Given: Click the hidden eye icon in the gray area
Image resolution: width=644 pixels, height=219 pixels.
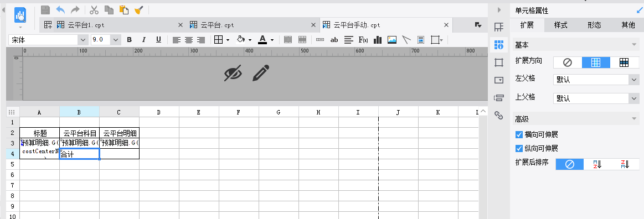Looking at the screenshot, I should click(x=233, y=74).
